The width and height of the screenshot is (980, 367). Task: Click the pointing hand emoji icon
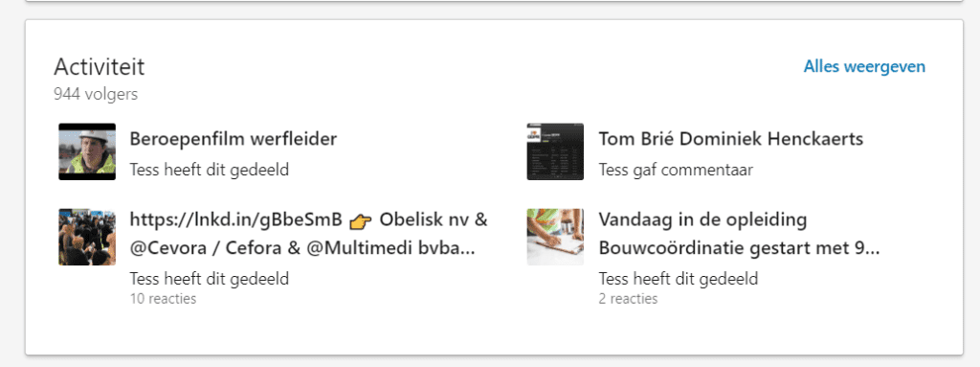tap(361, 220)
